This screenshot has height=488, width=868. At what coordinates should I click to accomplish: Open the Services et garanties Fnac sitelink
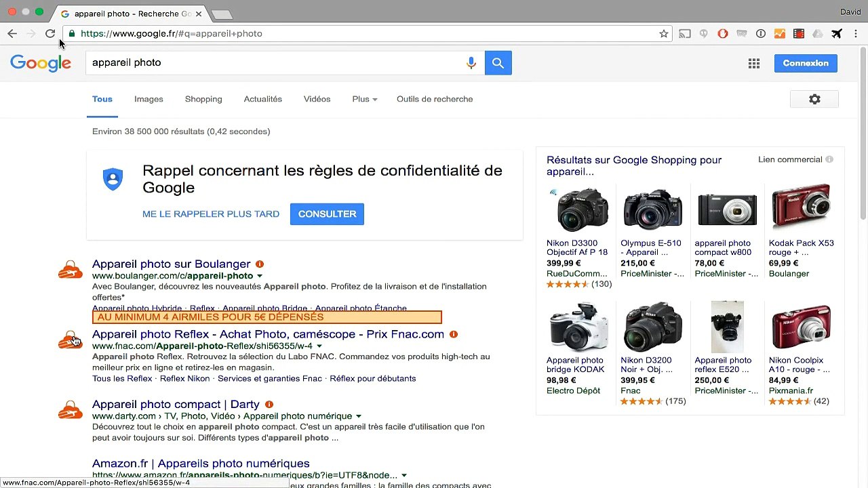click(270, 378)
